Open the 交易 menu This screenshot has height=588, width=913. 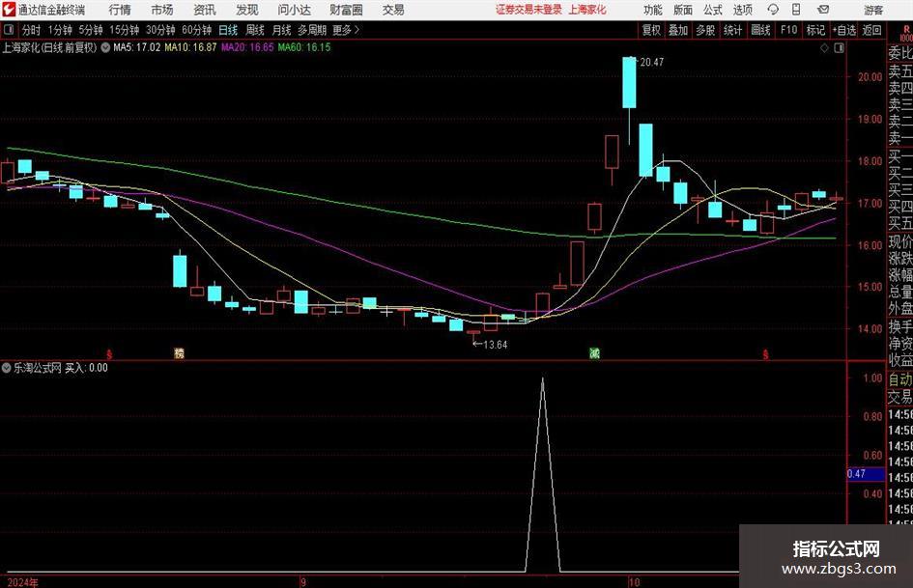(x=393, y=10)
